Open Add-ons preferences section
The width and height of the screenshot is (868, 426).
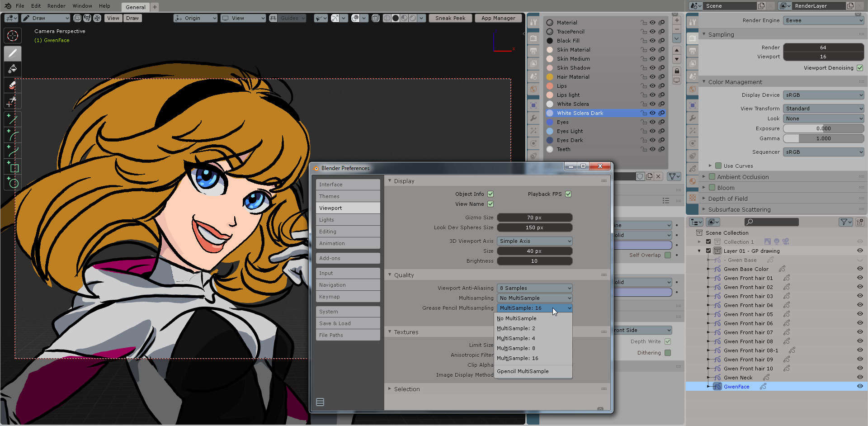tap(348, 258)
